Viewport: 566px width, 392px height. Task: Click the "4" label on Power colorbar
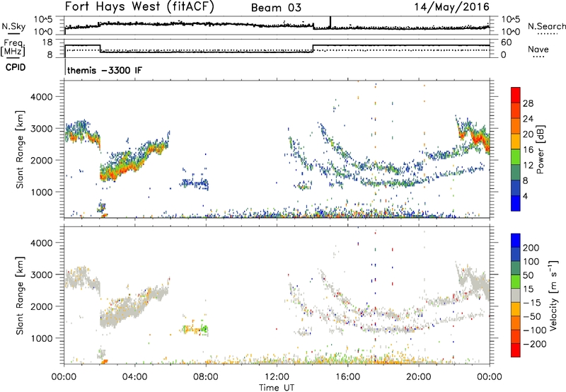(526, 196)
